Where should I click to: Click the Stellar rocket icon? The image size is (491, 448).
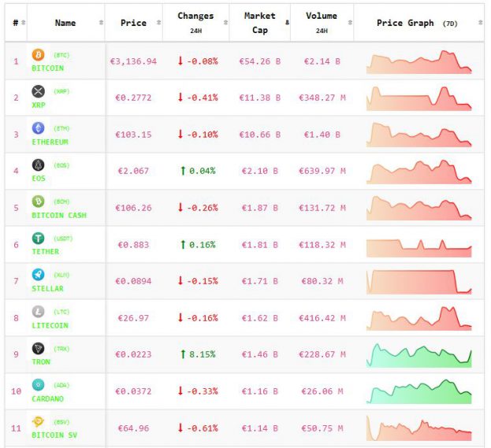[x=38, y=275]
